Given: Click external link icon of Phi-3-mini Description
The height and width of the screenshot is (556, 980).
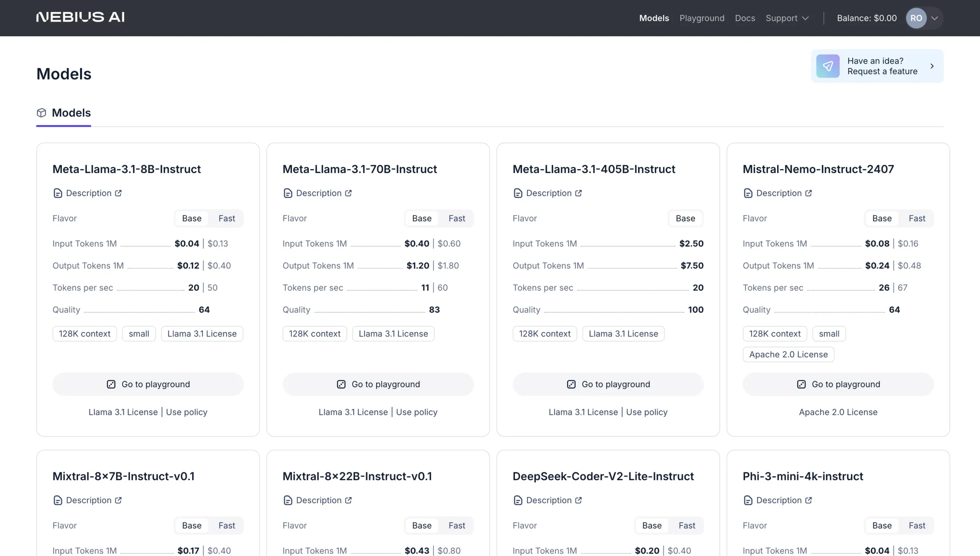Looking at the screenshot, I should click(808, 500).
